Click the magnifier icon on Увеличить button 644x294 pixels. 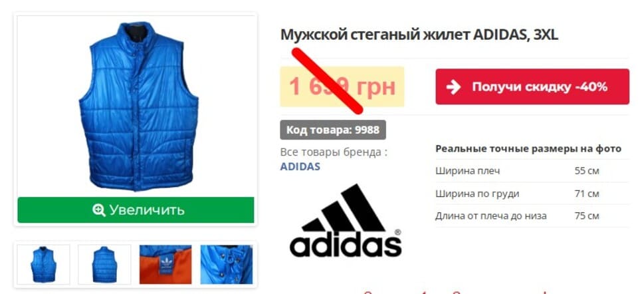click(x=98, y=210)
